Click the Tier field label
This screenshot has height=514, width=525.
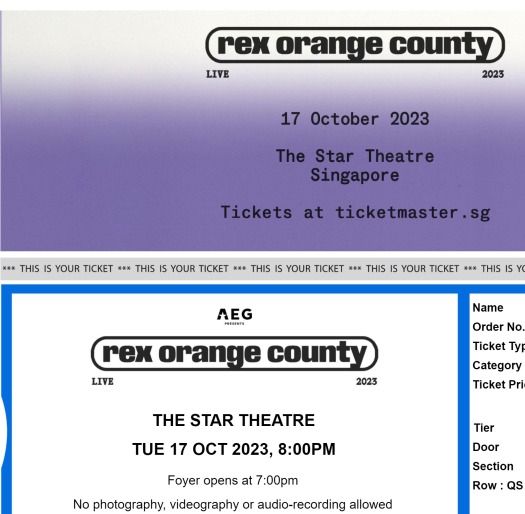point(484,428)
